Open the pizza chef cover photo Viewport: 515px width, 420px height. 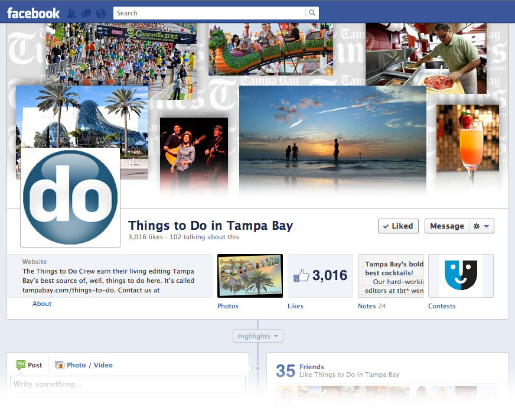426,58
